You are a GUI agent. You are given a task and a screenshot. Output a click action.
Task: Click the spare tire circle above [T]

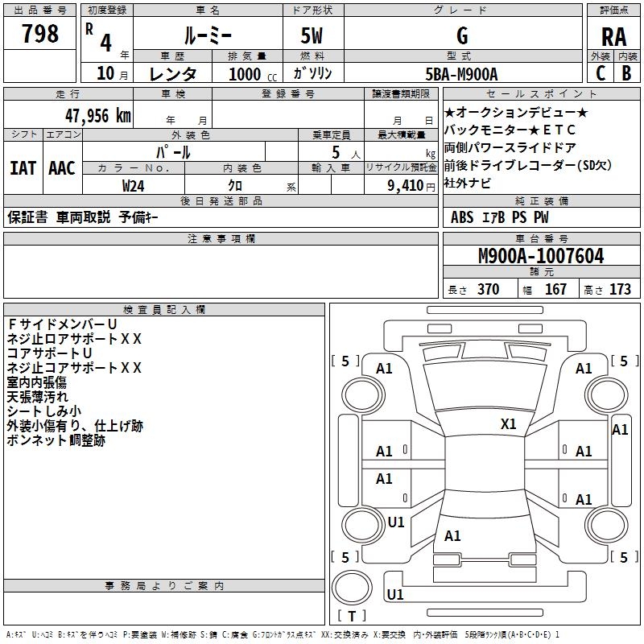click(352, 588)
